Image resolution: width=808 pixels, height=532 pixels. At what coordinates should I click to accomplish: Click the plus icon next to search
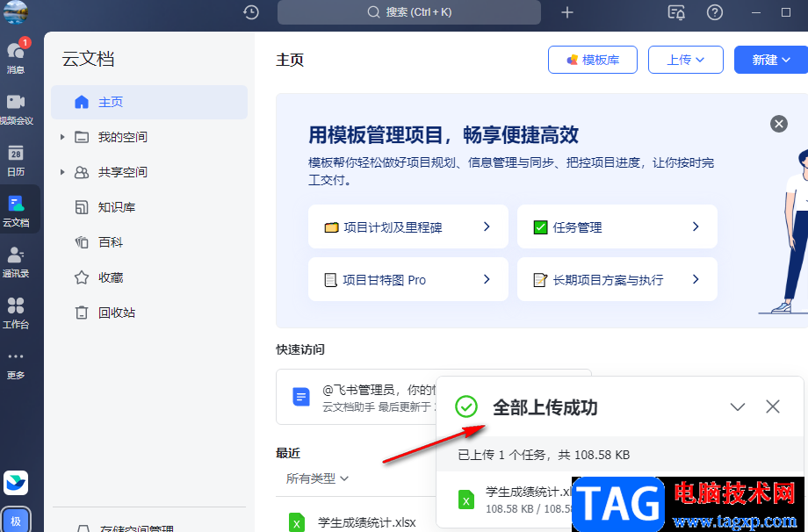566,12
